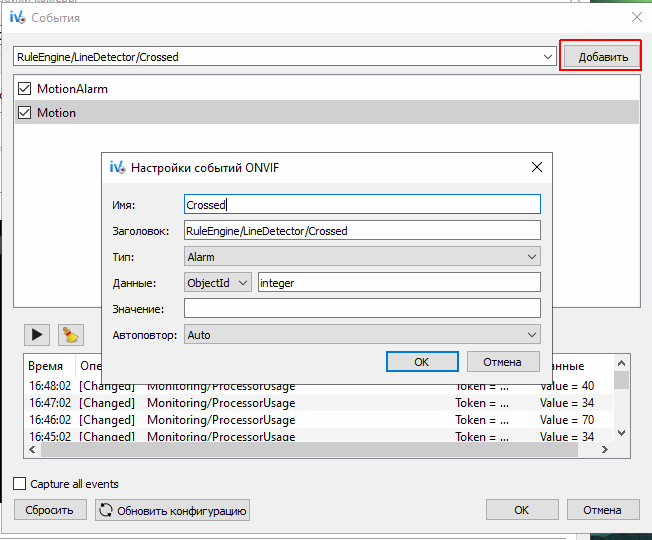Select the Motion list row
652x540 pixels.
[x=327, y=112]
